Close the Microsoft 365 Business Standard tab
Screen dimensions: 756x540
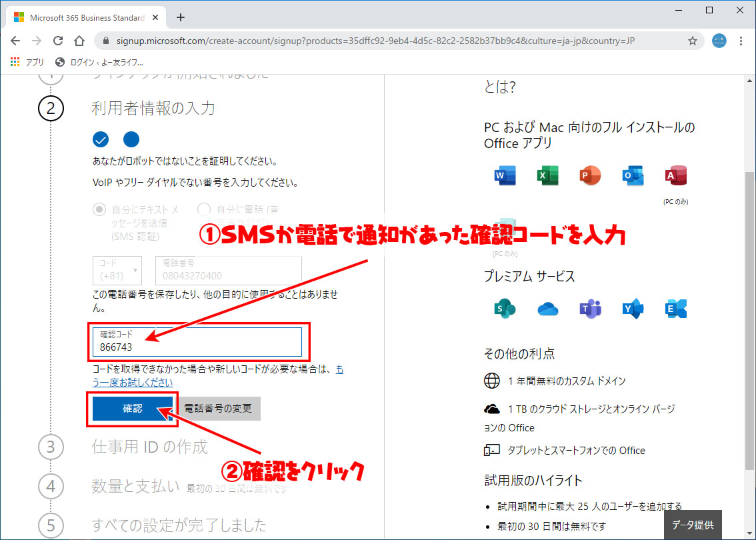[155, 17]
